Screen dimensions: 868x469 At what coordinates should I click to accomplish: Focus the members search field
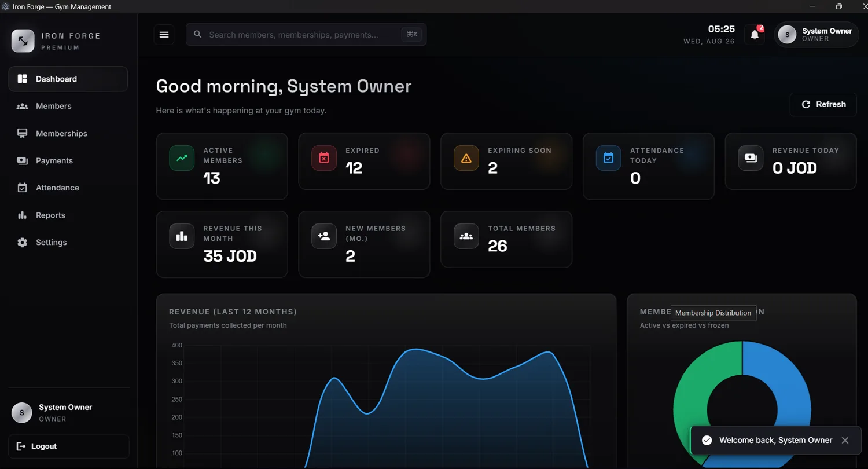306,35
